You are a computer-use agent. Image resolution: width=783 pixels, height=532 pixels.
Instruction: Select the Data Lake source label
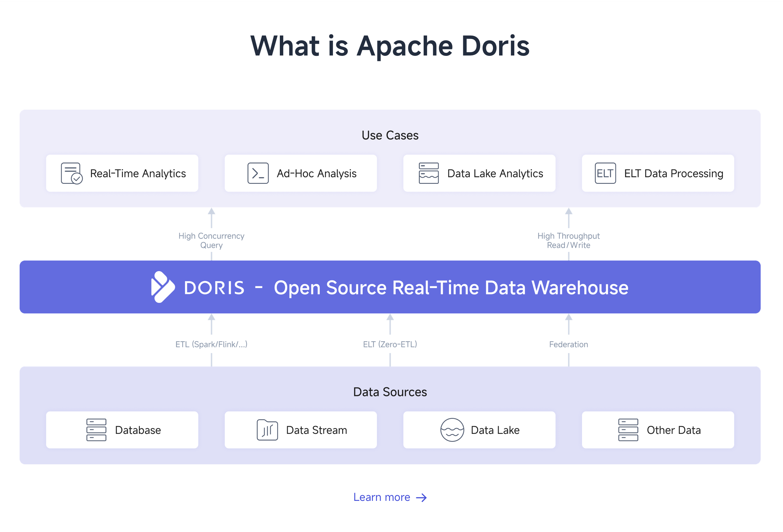[x=495, y=430]
